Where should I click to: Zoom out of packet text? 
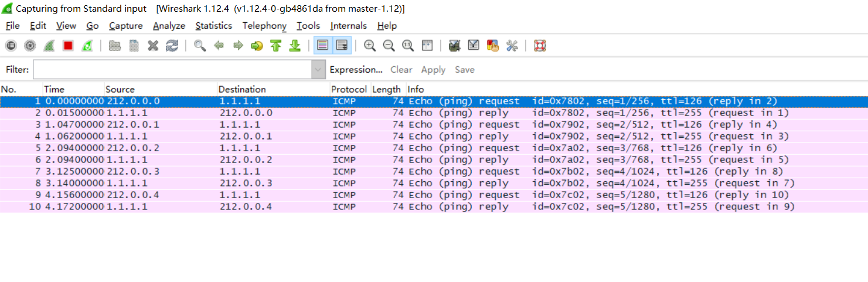[x=389, y=46]
